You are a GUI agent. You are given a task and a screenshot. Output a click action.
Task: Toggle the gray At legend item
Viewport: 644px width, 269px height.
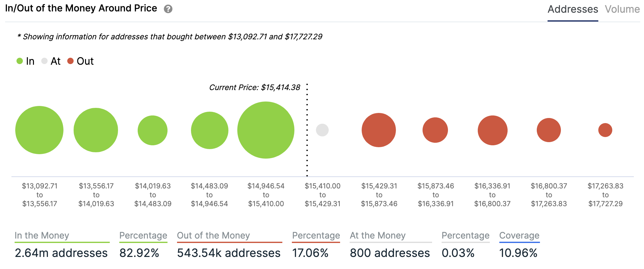(x=51, y=61)
